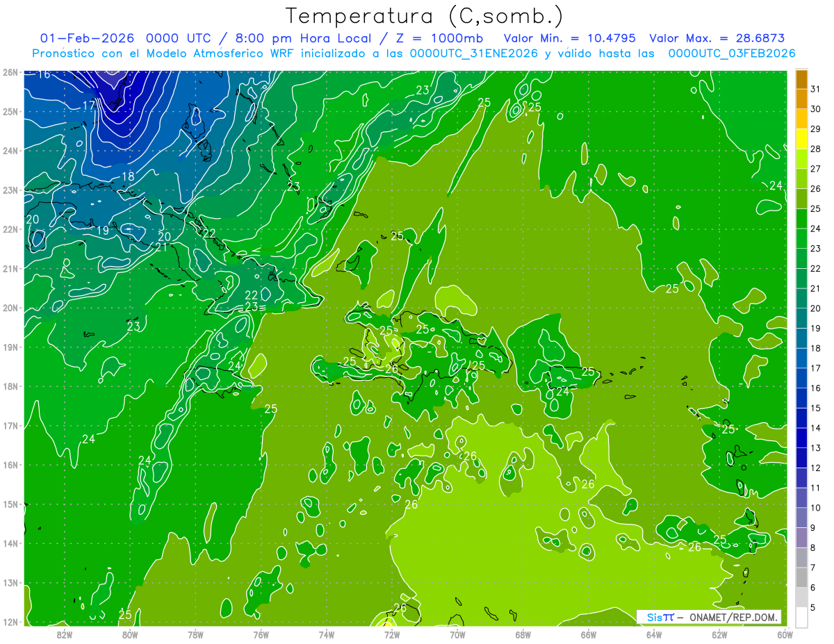Click latitude axis label "26N"
The image size is (834, 644).
point(10,72)
